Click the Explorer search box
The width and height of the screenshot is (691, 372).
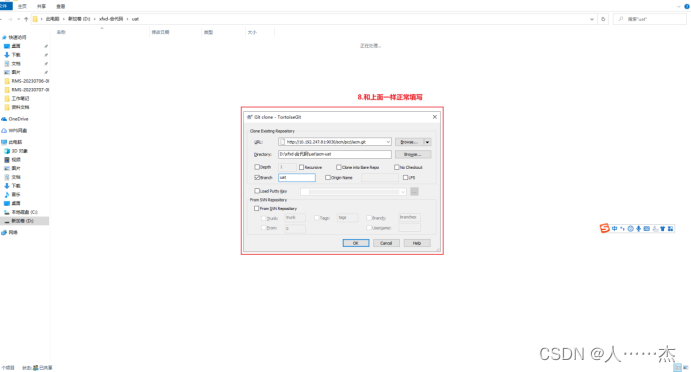tap(650, 19)
